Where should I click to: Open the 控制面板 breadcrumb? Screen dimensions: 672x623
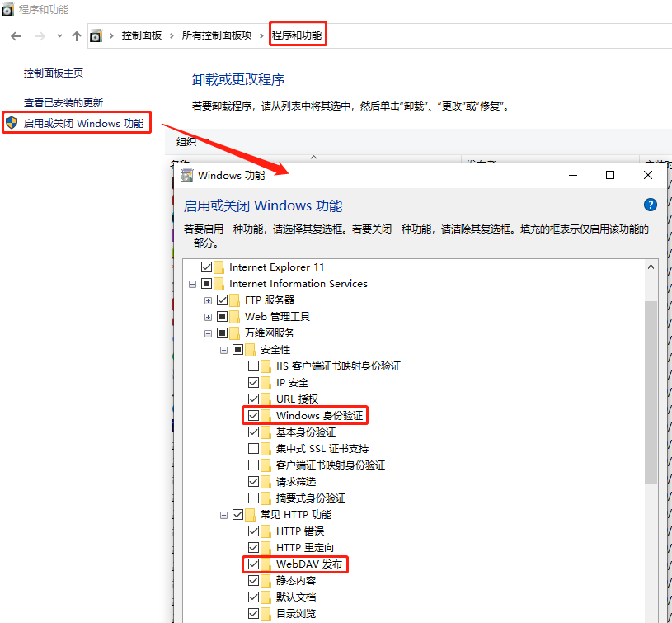(142, 35)
